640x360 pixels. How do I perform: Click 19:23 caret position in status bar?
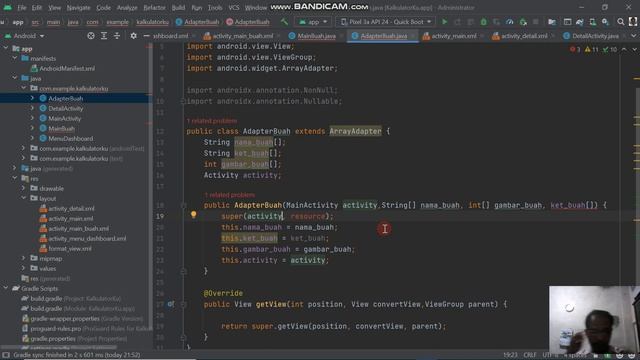coord(510,355)
